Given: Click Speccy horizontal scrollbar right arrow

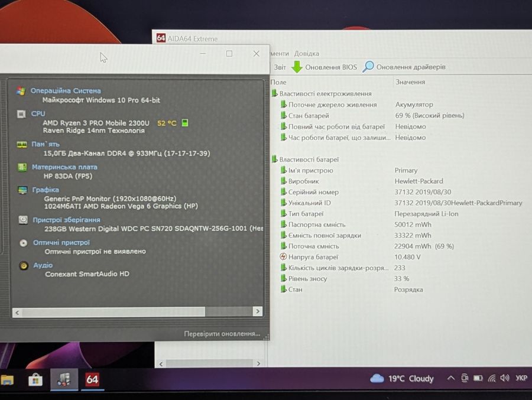Looking at the screenshot, I should coord(258,311).
